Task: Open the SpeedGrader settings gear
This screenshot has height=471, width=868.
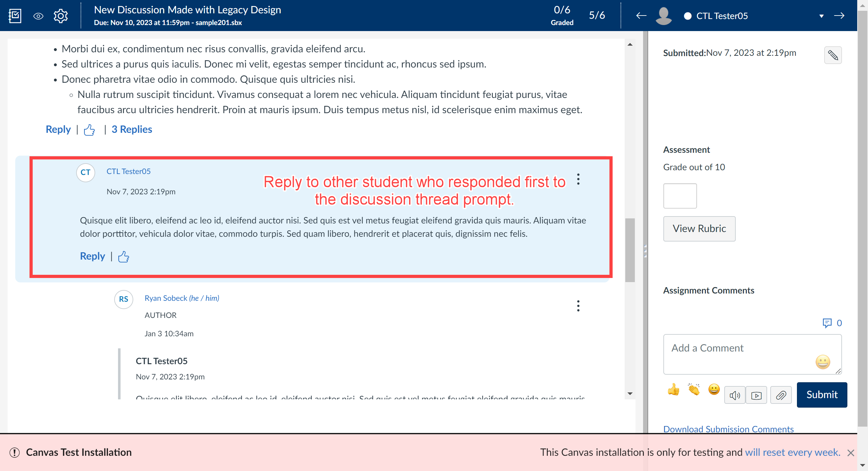Action: click(x=61, y=16)
